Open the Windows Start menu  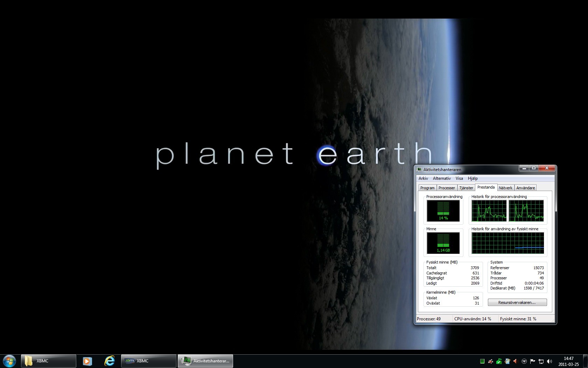9,361
